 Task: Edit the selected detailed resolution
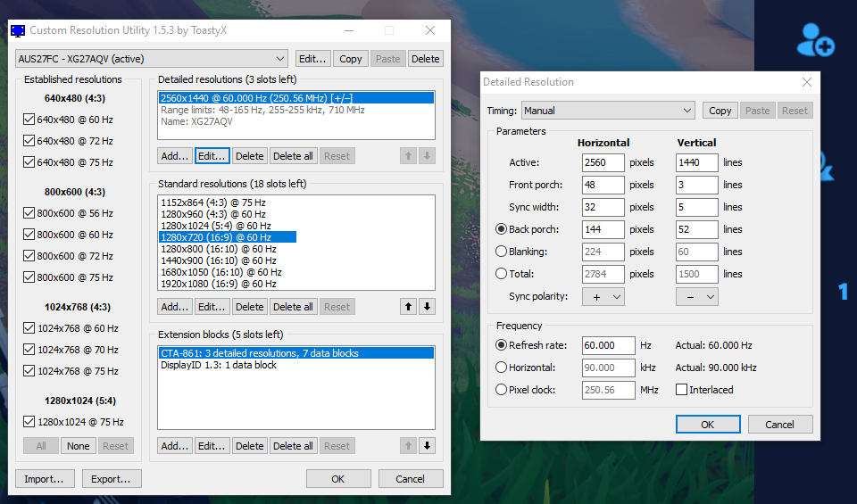tap(212, 156)
